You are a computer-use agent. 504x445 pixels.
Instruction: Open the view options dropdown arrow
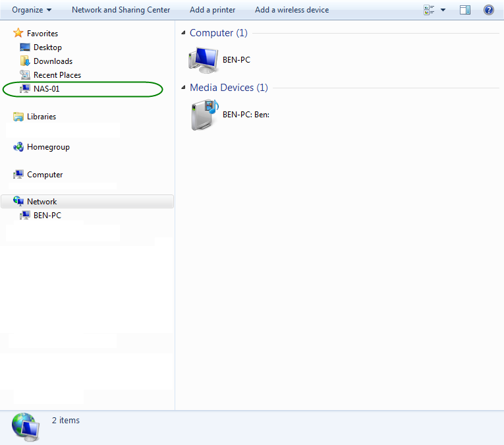click(x=443, y=10)
